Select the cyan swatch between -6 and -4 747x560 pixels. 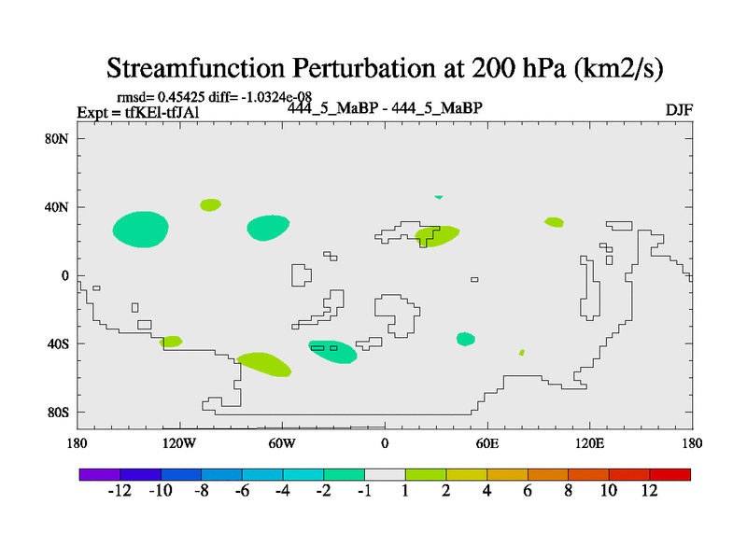pyautogui.click(x=262, y=474)
